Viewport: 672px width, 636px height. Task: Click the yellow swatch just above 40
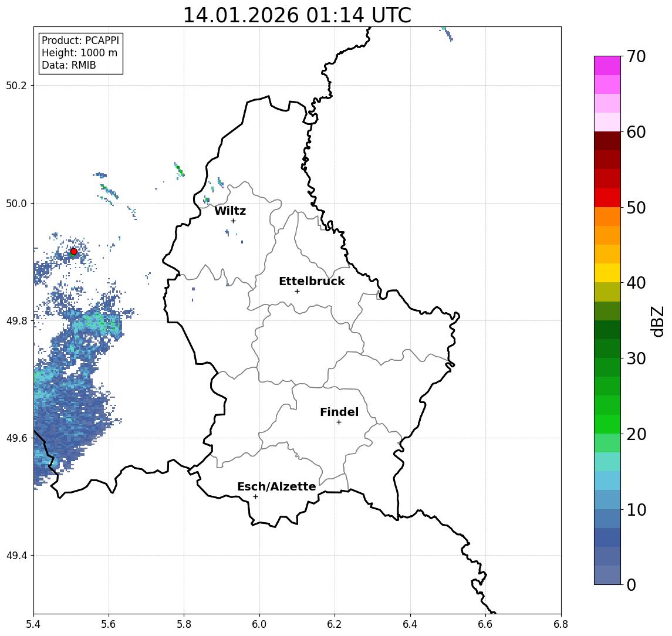607,273
